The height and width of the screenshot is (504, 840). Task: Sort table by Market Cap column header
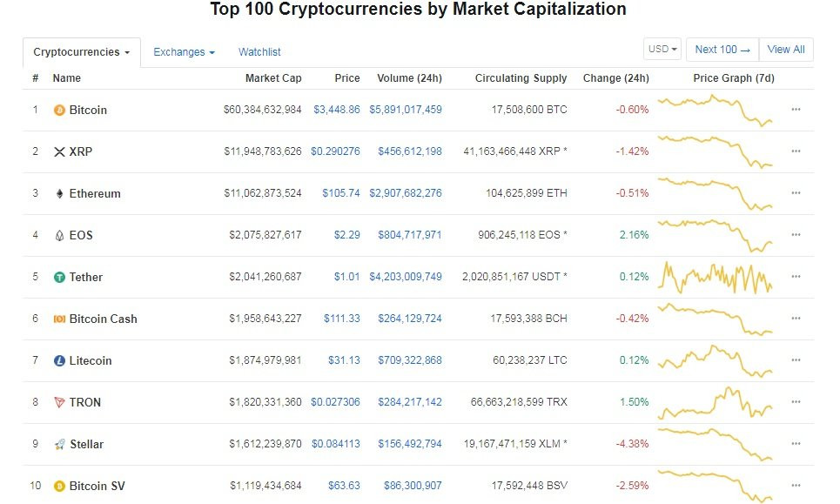(x=273, y=78)
